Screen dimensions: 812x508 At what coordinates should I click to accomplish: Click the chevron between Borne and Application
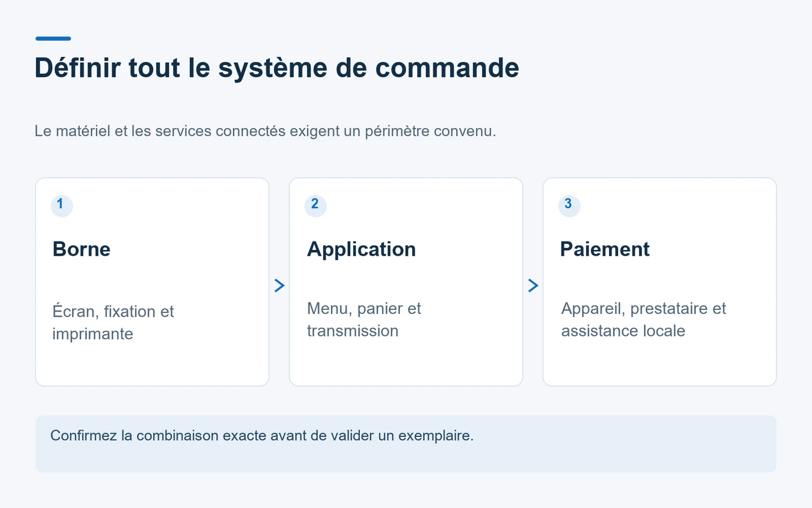[x=279, y=286]
